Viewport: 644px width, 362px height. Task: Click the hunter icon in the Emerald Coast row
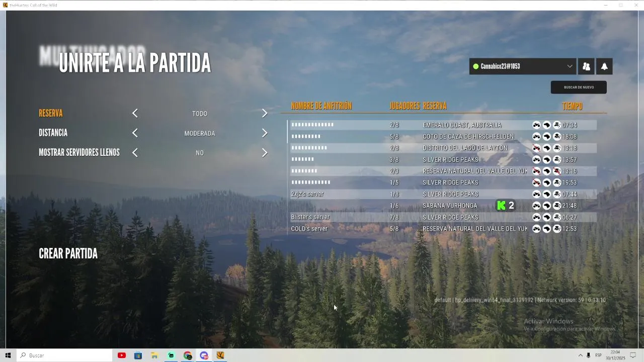click(556, 125)
